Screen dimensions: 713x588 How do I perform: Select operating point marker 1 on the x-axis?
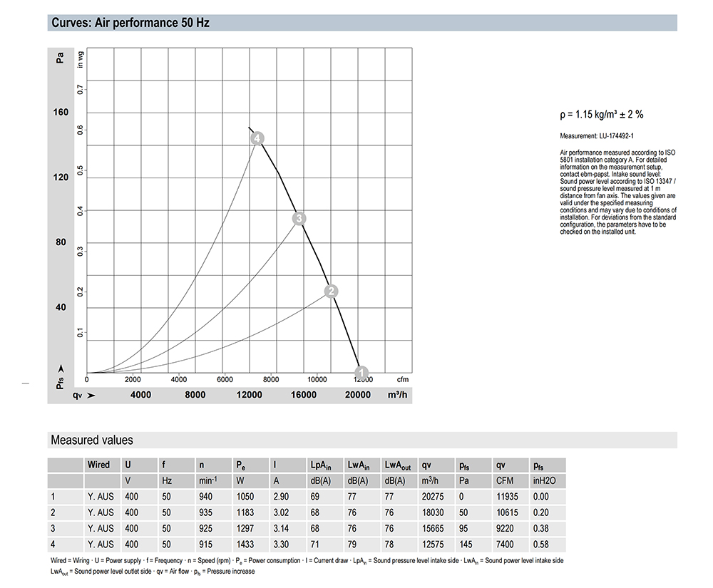(x=361, y=372)
